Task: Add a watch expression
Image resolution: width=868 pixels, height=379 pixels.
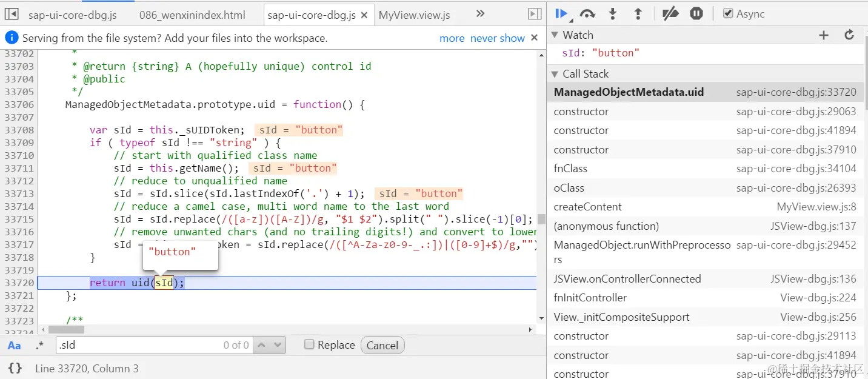Action: (823, 35)
